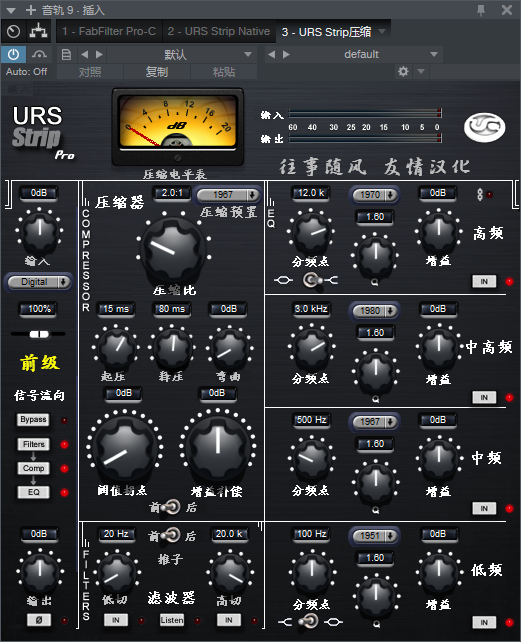The image size is (521, 642).
Task: Open dropdown arrow next to gear
Action: [x=421, y=72]
